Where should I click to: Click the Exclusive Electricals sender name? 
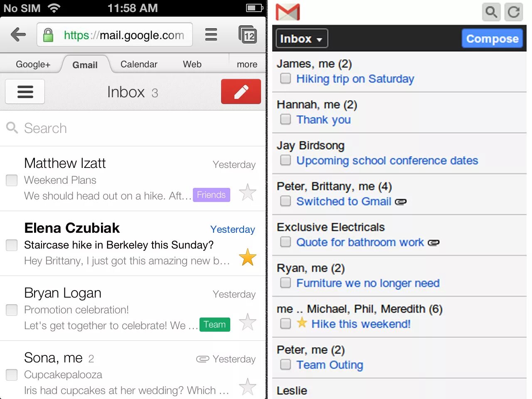coord(331,227)
